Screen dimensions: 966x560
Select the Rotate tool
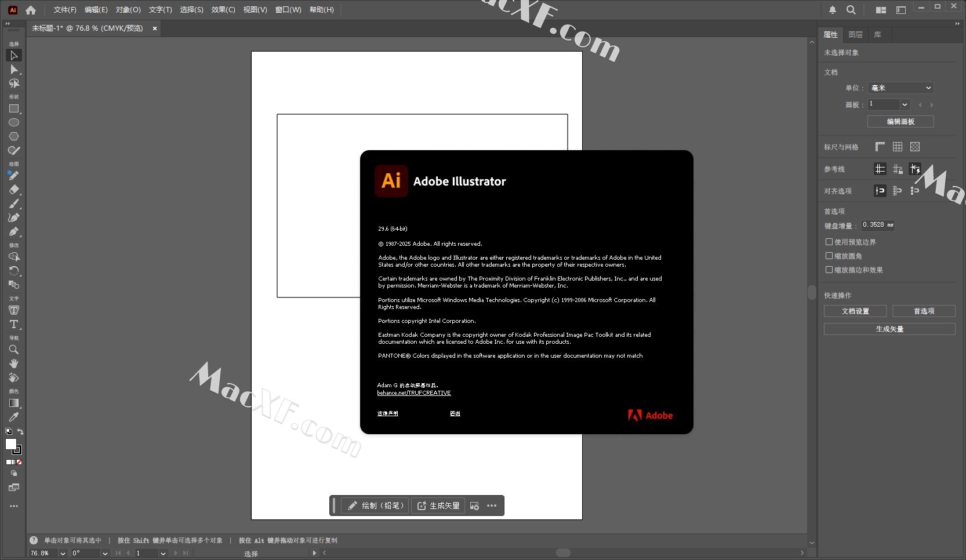(14, 271)
